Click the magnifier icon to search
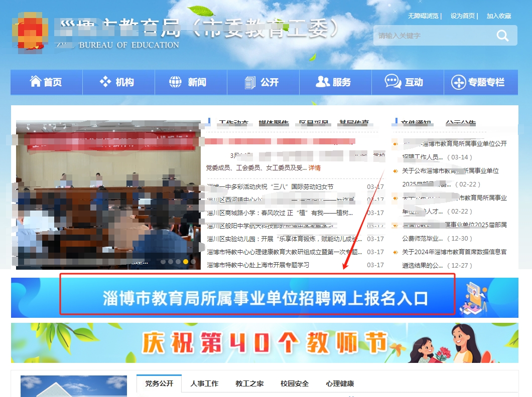 pos(502,36)
